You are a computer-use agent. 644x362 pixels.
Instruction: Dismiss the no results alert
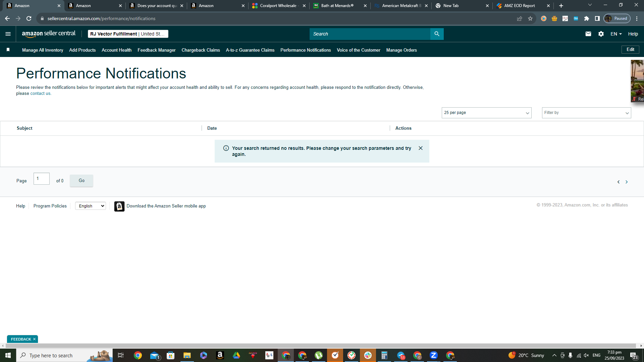coord(421,148)
